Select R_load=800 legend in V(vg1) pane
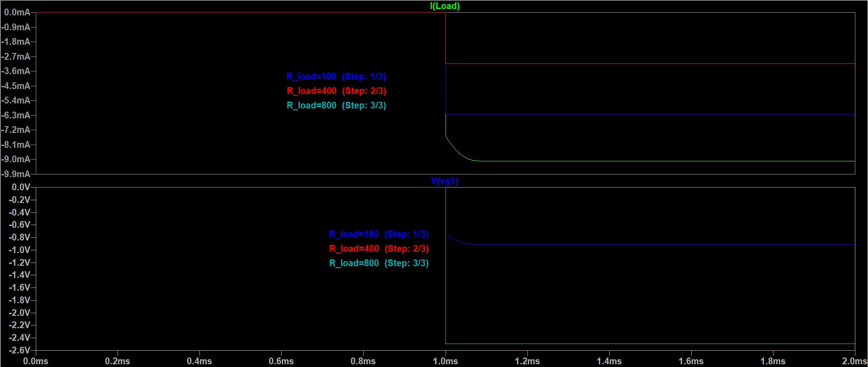Viewport: 868px width, 367px height. point(379,263)
